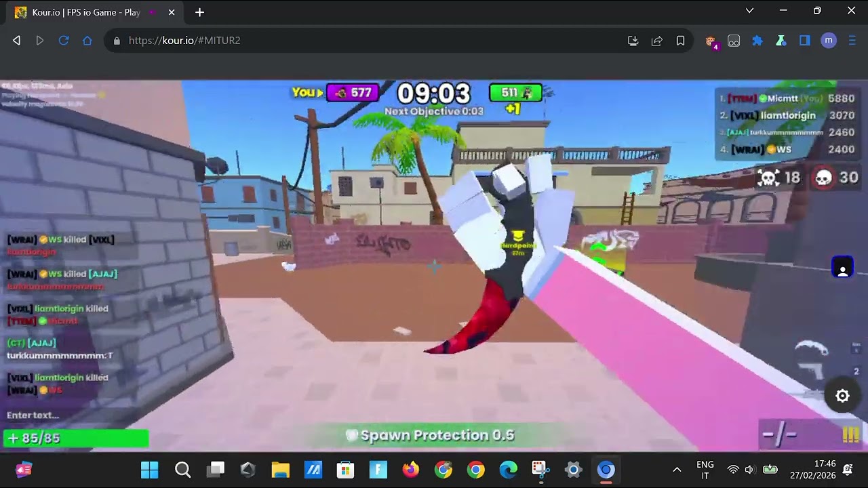The height and width of the screenshot is (488, 868).
Task: Click the match timer 09:03
Action: pos(433,94)
